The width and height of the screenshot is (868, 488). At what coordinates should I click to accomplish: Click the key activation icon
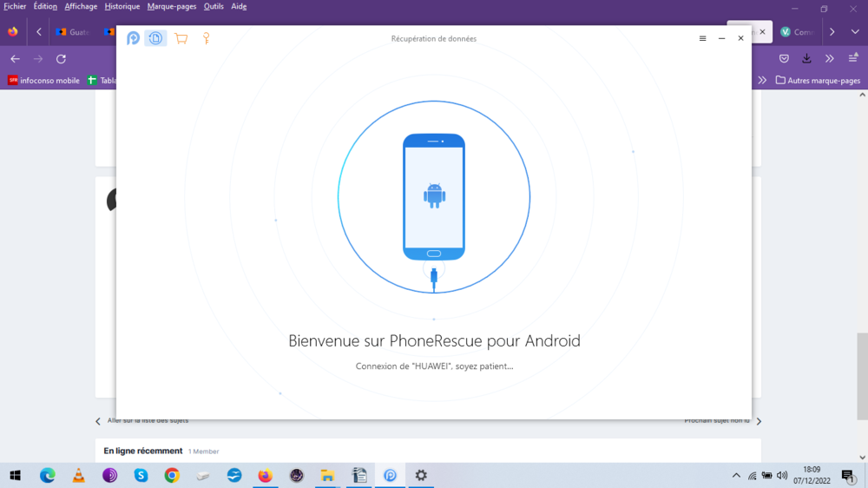[207, 38]
